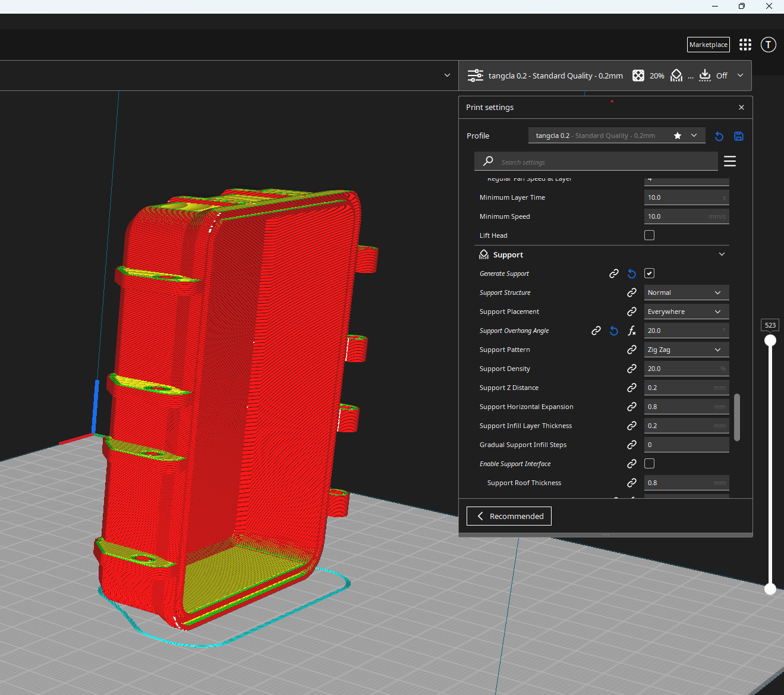This screenshot has height=695, width=784.
Task: Edit the Support Roof Thickness value
Action: point(687,483)
